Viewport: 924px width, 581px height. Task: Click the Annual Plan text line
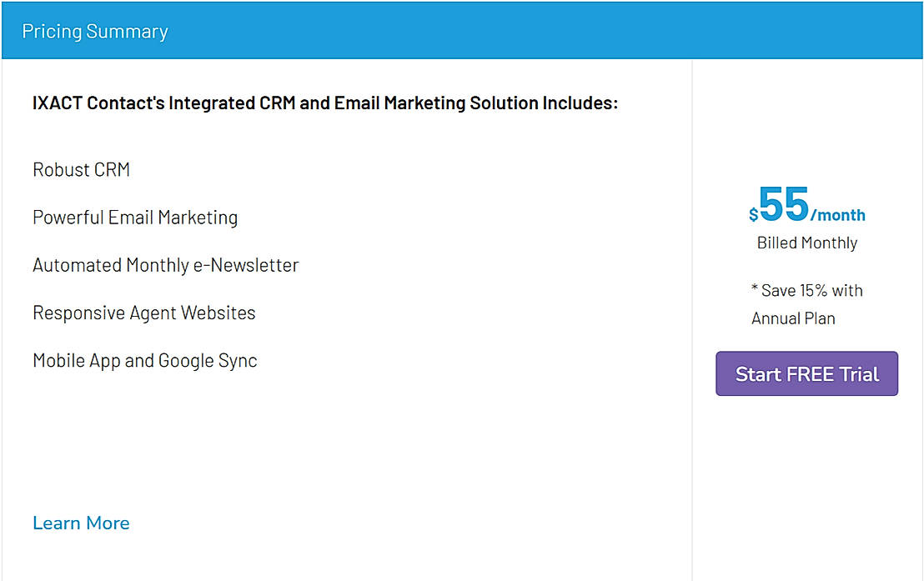793,318
